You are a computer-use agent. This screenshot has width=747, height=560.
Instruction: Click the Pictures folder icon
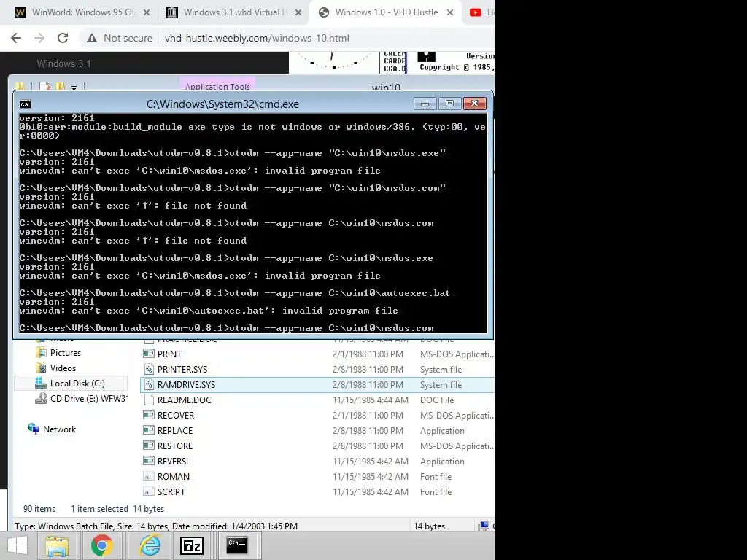42,353
